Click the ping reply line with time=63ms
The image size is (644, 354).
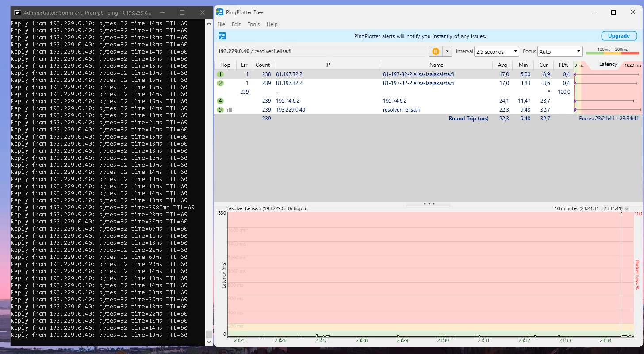tap(99, 257)
